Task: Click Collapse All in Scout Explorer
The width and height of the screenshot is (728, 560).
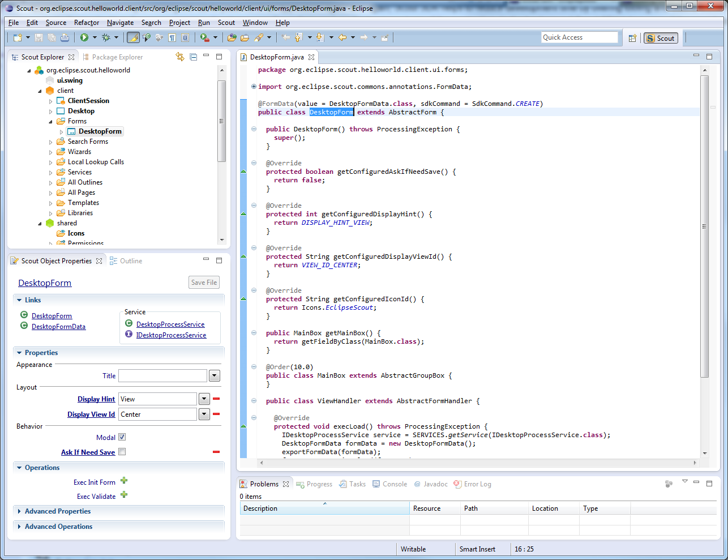Action: click(x=194, y=57)
